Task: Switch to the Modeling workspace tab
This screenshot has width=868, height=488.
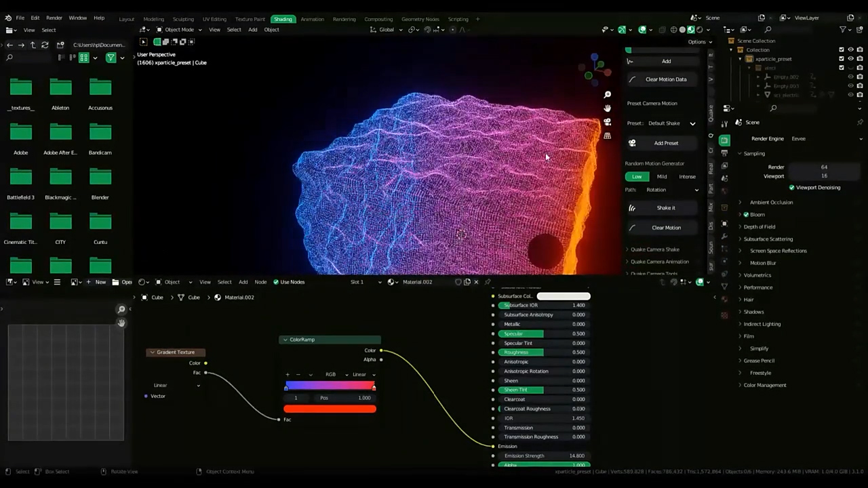Action: [153, 19]
